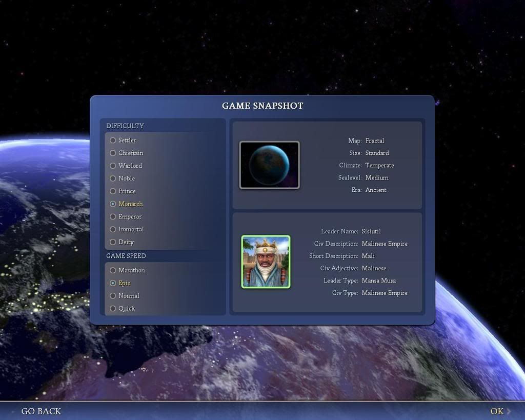The image size is (525, 420).
Task: Click the GAME SPEED section heading
Action: click(x=126, y=256)
